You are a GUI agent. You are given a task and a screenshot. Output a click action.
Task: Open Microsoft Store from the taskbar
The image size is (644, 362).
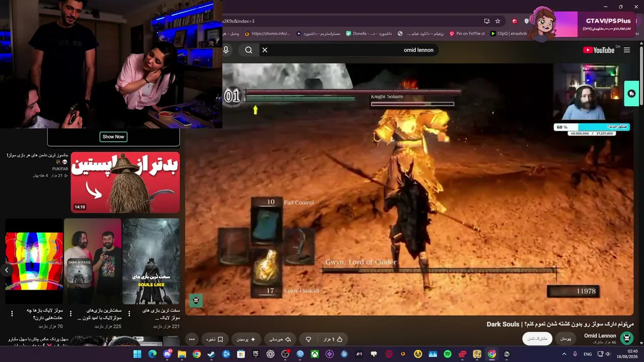241,354
